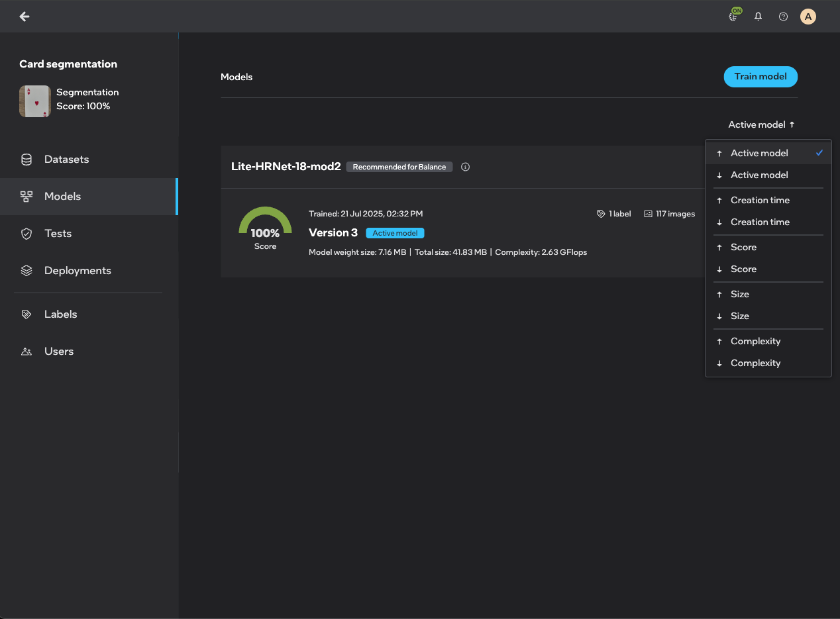Select ascending Active model sort option
The image size is (840, 619).
[759, 153]
